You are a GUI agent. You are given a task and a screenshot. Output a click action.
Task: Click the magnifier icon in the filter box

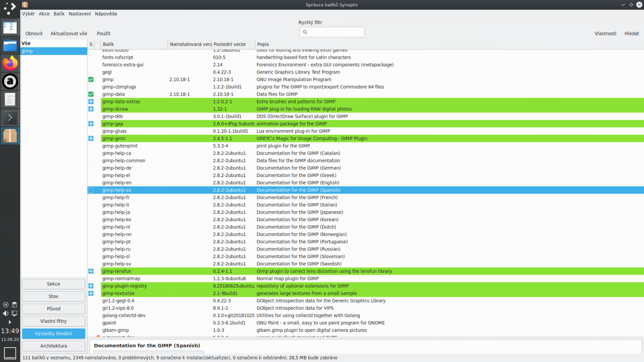(x=305, y=32)
